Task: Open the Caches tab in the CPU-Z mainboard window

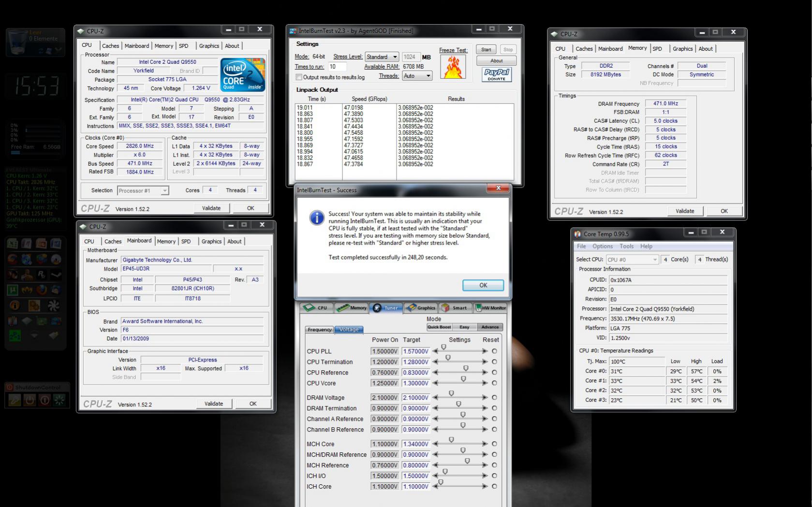Action: pos(113,241)
